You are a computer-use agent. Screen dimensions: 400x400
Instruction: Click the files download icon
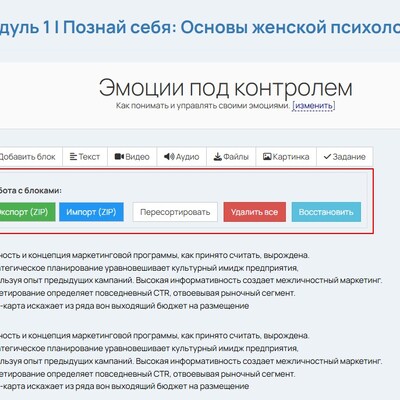[x=218, y=156]
